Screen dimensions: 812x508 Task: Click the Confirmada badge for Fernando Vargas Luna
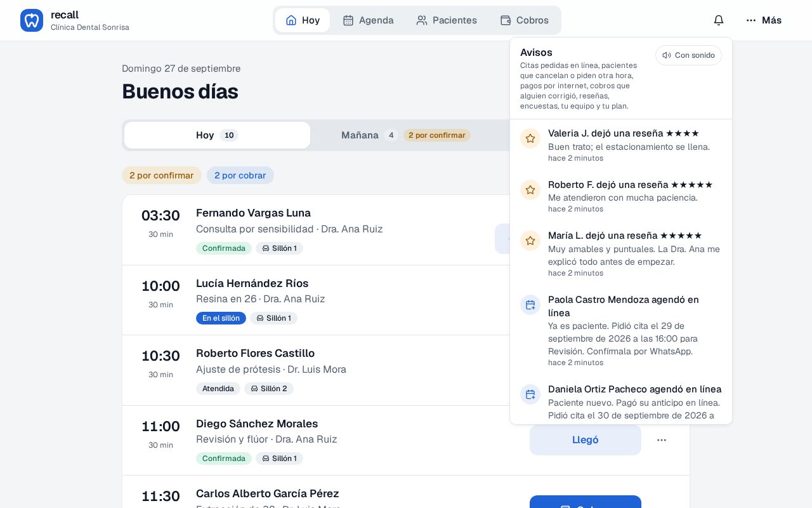224,248
